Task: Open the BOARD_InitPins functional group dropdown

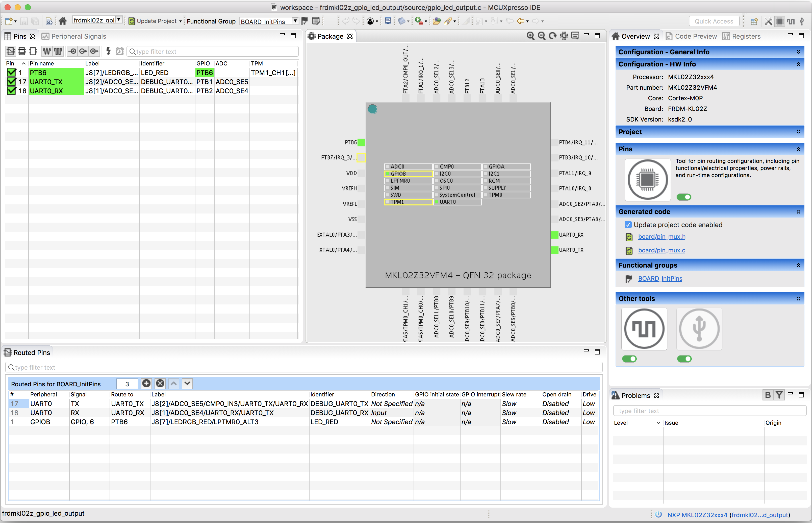Action: 295,21
